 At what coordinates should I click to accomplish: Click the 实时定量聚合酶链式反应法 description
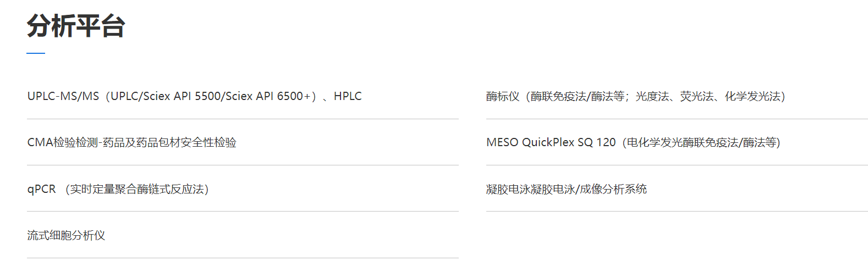(x=136, y=189)
